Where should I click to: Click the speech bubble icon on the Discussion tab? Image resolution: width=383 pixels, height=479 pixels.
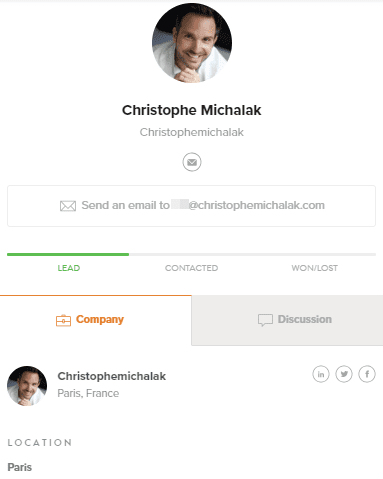click(265, 320)
